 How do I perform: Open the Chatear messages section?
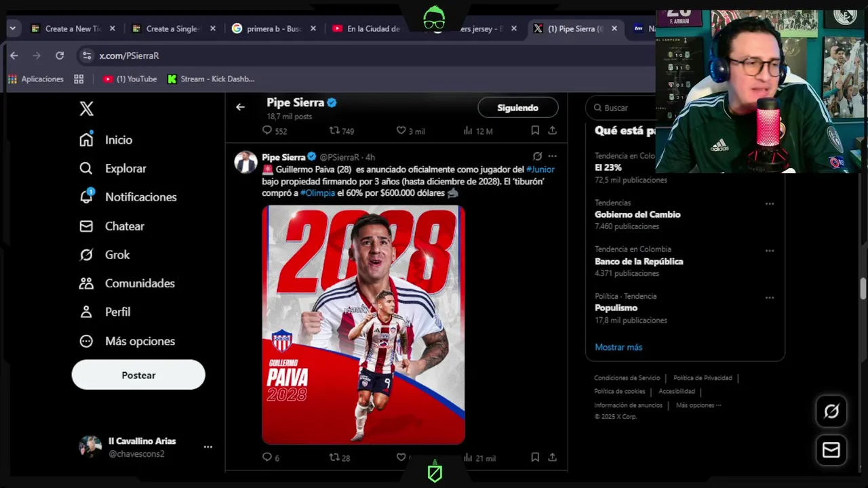point(112,226)
